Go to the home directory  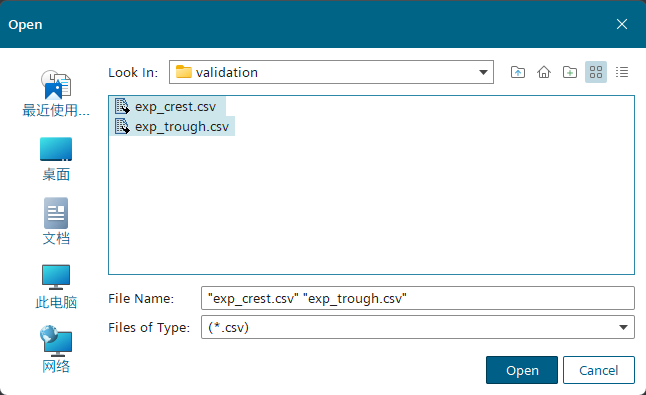(x=544, y=72)
